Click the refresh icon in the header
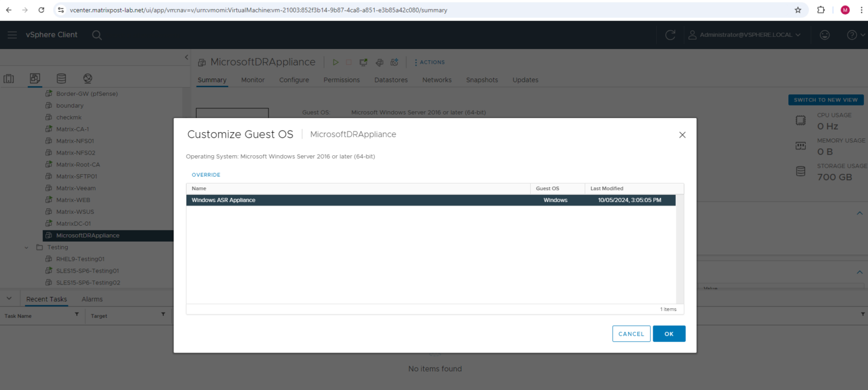Viewport: 868px width, 390px height. (x=670, y=35)
